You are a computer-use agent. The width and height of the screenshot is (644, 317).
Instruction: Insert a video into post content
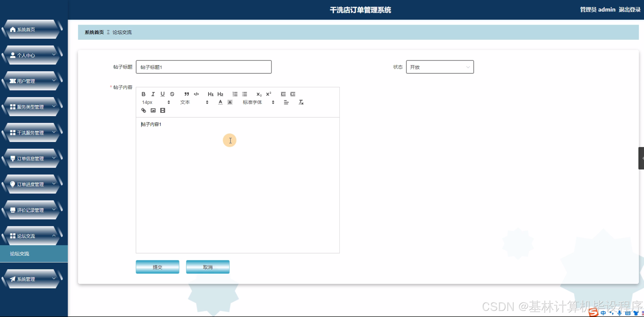coord(163,110)
